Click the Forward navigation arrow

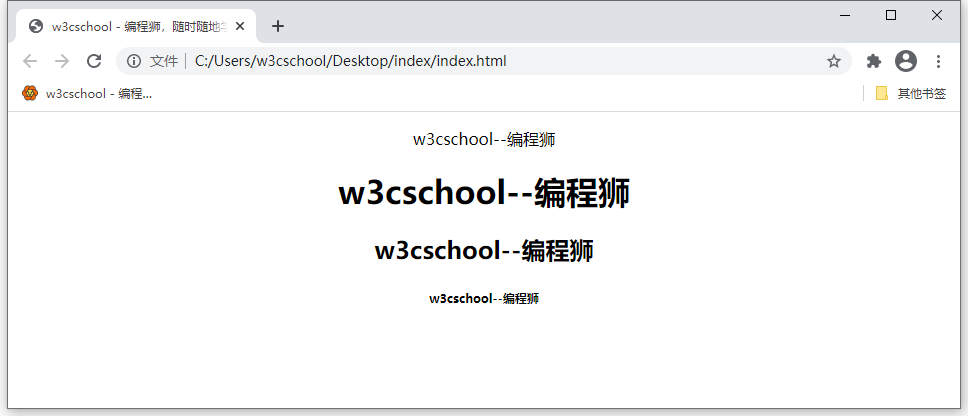pyautogui.click(x=62, y=61)
